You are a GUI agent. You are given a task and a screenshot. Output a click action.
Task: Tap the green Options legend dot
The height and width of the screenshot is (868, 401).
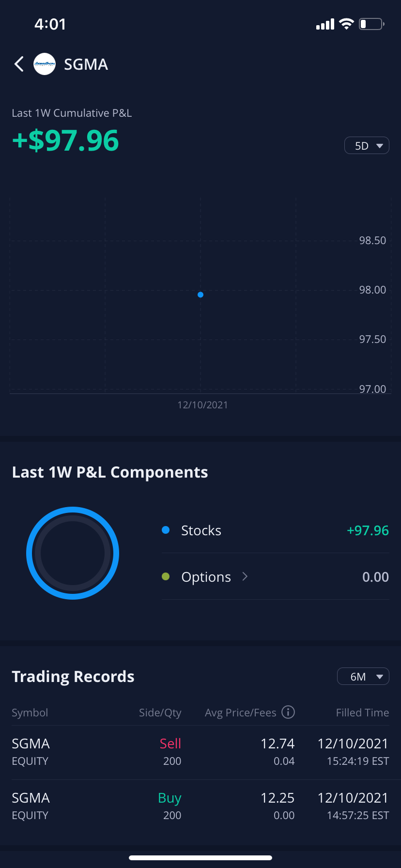pyautogui.click(x=166, y=576)
